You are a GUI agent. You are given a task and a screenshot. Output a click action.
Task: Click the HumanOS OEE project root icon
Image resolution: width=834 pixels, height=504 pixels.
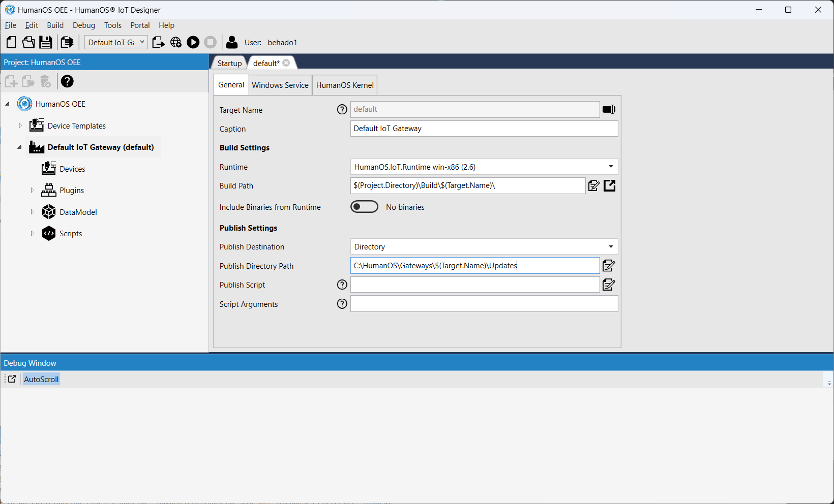coord(24,104)
